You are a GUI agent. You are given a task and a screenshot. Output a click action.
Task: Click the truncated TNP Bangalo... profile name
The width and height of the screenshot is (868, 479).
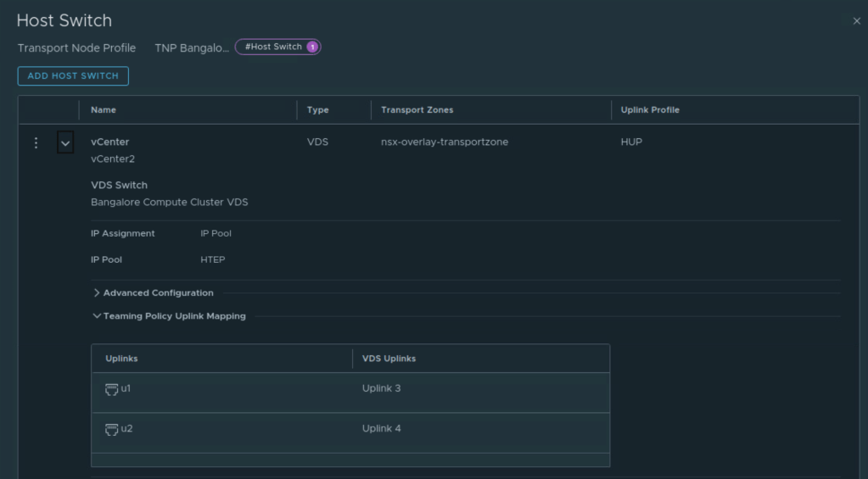[x=192, y=47]
